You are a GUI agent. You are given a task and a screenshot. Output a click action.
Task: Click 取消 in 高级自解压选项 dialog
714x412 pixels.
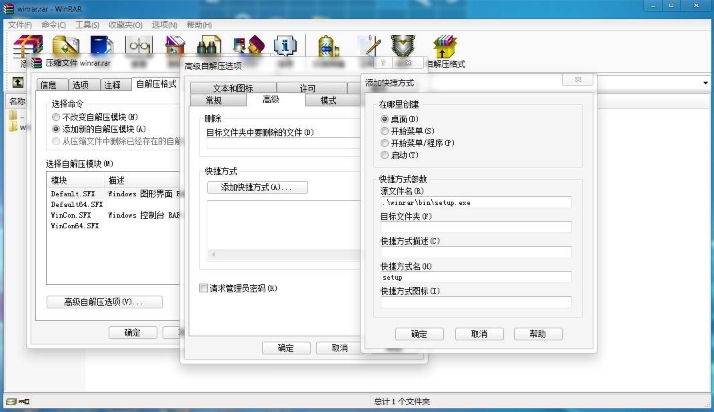pyautogui.click(x=340, y=348)
